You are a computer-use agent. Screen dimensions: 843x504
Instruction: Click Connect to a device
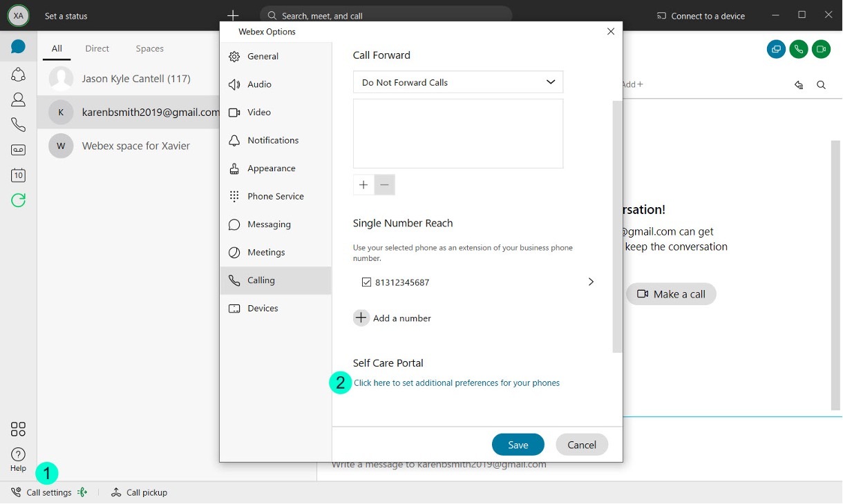click(701, 16)
